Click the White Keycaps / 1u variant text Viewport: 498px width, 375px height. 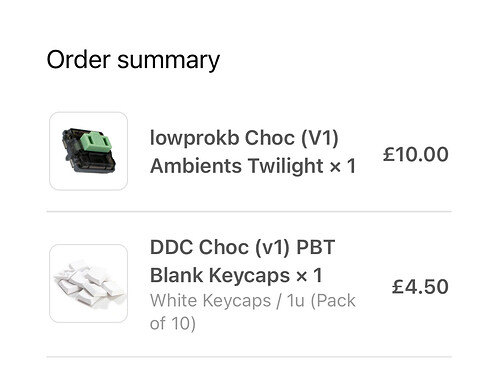[227, 300]
